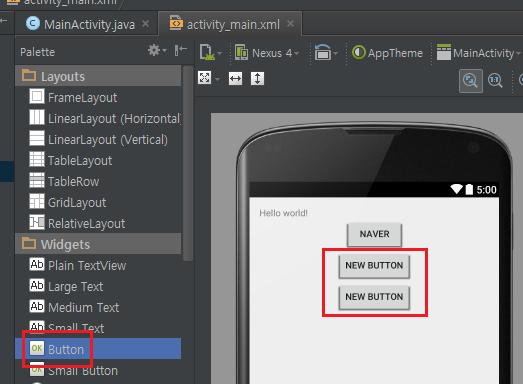Click the FrameLayout icon

tap(37, 97)
